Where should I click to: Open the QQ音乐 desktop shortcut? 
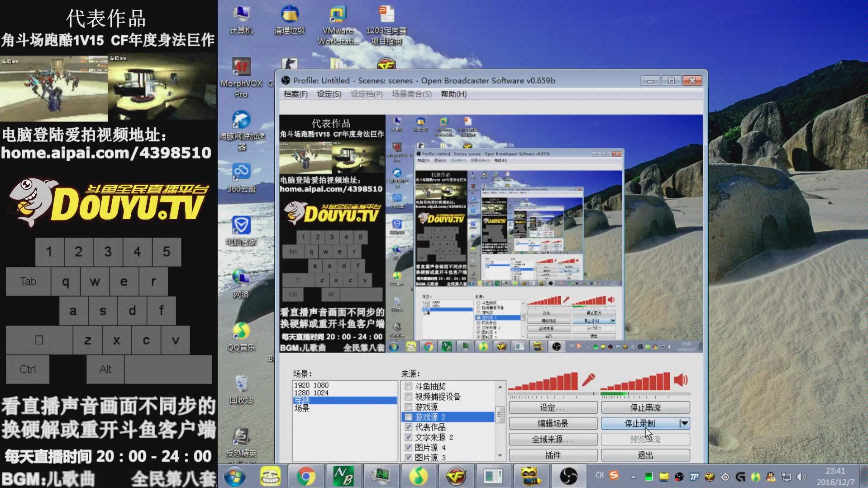point(241,337)
